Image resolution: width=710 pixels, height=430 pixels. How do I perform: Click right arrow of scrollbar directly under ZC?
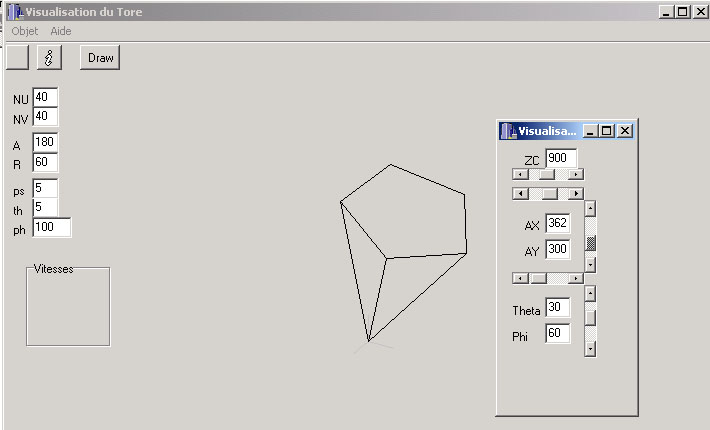[576, 174]
